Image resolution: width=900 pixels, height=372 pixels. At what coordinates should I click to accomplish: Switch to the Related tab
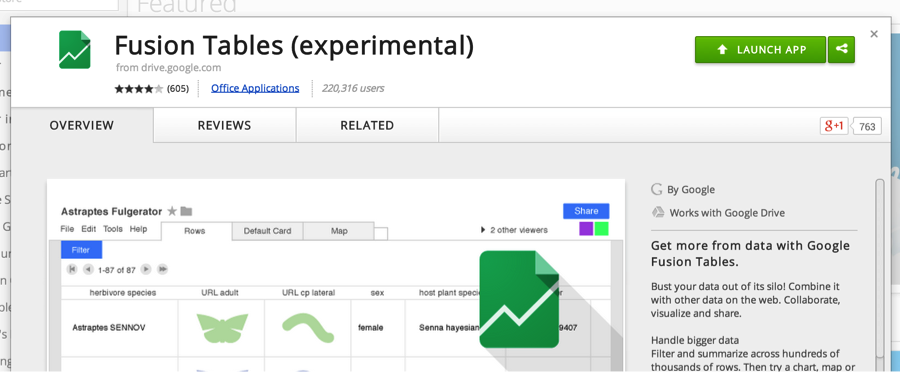[367, 125]
